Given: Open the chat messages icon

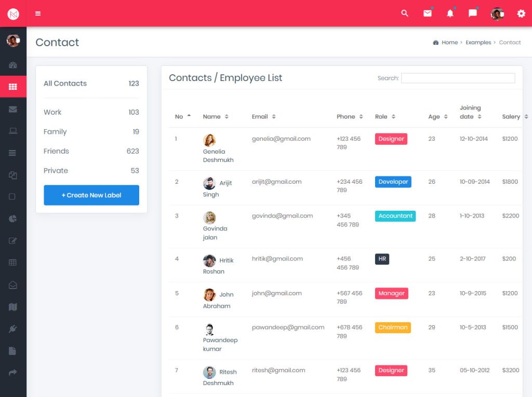Looking at the screenshot, I should pos(472,13).
